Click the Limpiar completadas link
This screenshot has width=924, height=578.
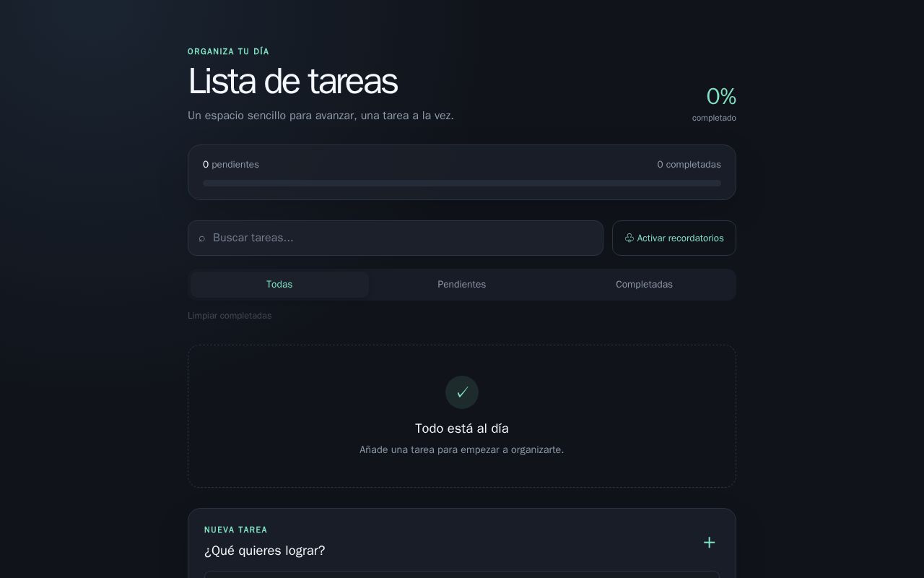click(230, 316)
